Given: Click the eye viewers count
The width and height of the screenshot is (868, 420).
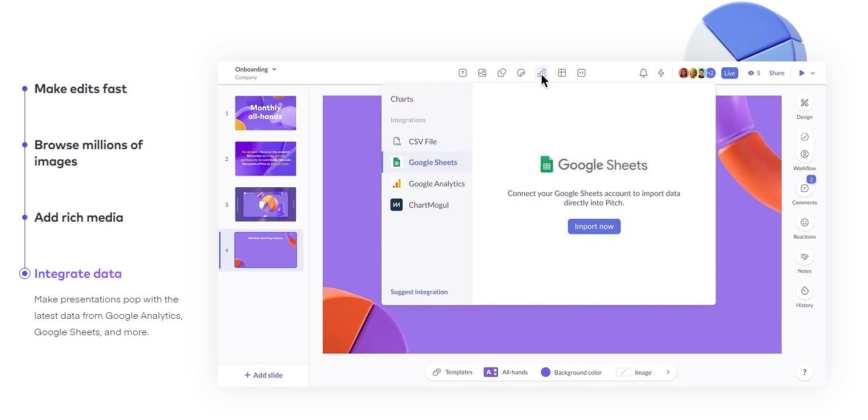Looking at the screenshot, I should [x=754, y=73].
